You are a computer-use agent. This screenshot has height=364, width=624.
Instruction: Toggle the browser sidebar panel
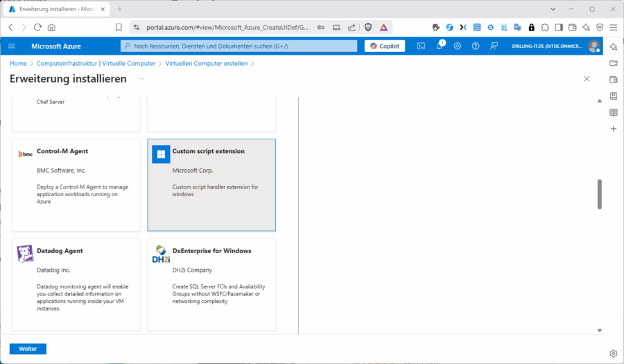click(559, 27)
